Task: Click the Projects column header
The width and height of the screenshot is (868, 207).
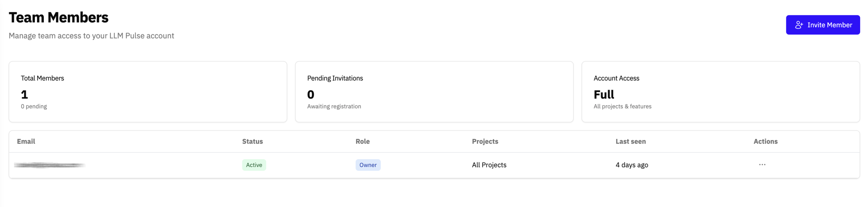Action: click(x=485, y=141)
